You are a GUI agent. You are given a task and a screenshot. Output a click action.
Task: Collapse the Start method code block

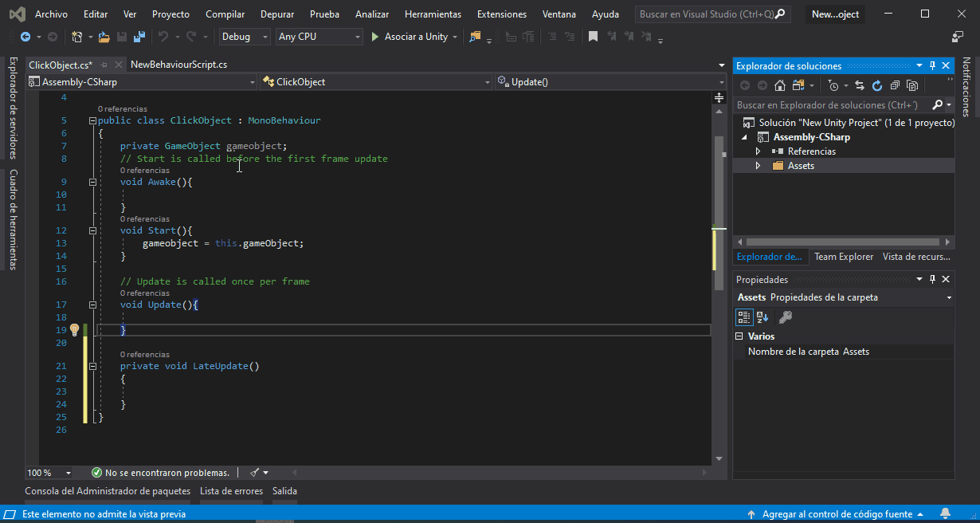click(93, 230)
